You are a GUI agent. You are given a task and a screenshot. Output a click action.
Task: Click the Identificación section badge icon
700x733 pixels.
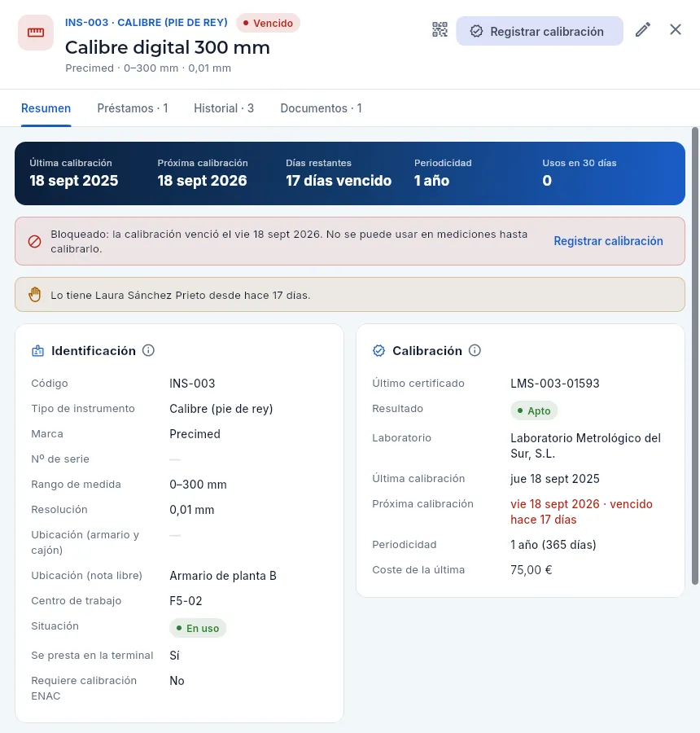click(x=38, y=350)
